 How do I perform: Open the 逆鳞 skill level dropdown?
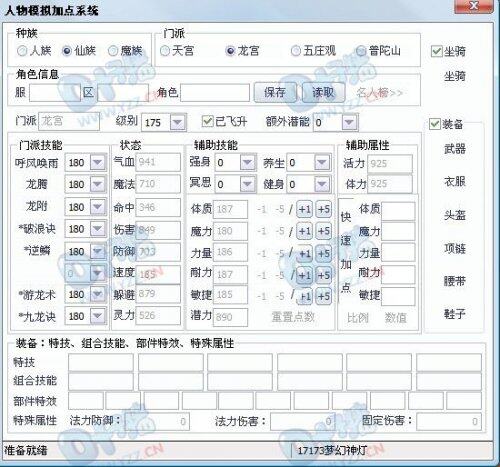98,251
